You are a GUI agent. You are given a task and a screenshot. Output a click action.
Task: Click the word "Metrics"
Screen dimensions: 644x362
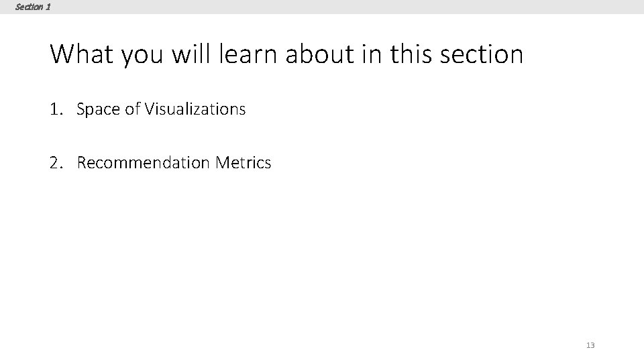[244, 162]
